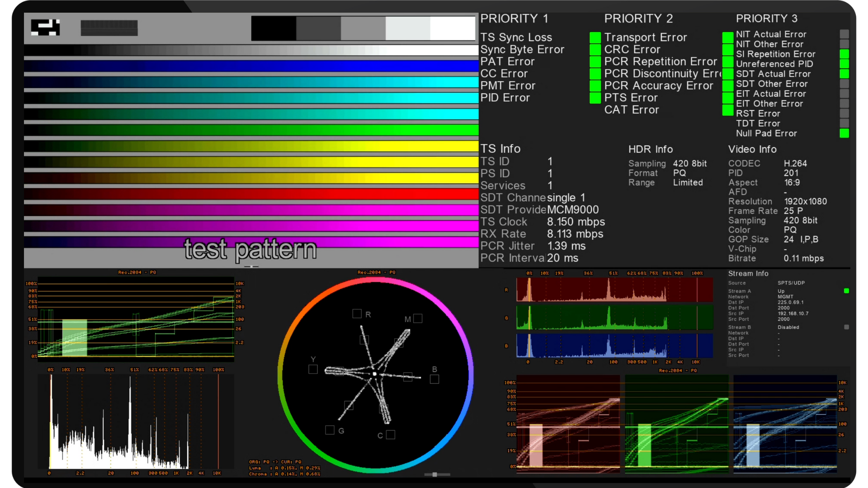This screenshot has height=488, width=868.
Task: Expand the Stream Info section heading
Action: click(748, 273)
